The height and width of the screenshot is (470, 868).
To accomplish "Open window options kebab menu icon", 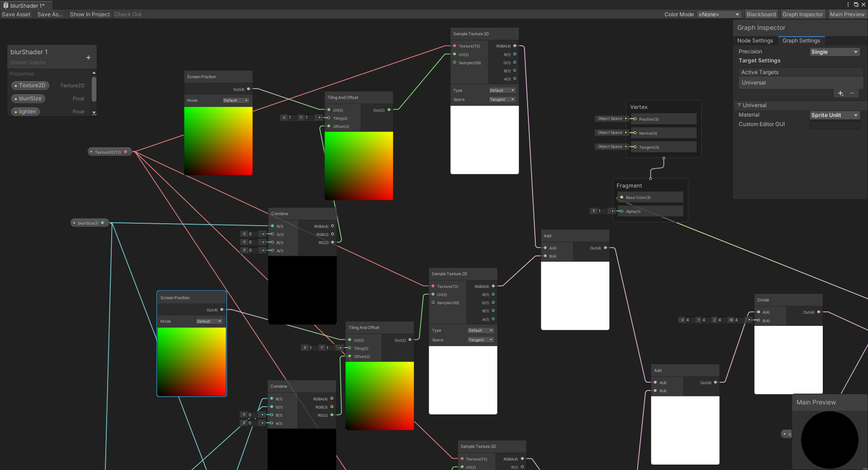I will 848,5.
